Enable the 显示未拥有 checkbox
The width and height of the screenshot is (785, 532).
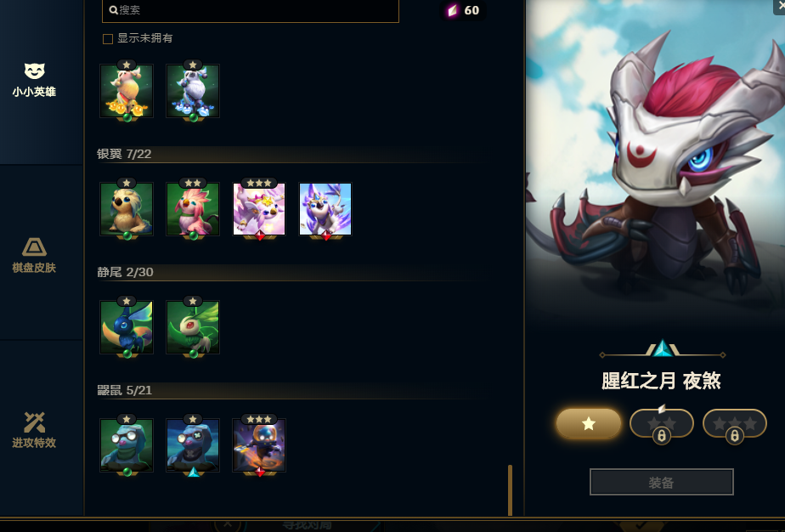(x=108, y=39)
